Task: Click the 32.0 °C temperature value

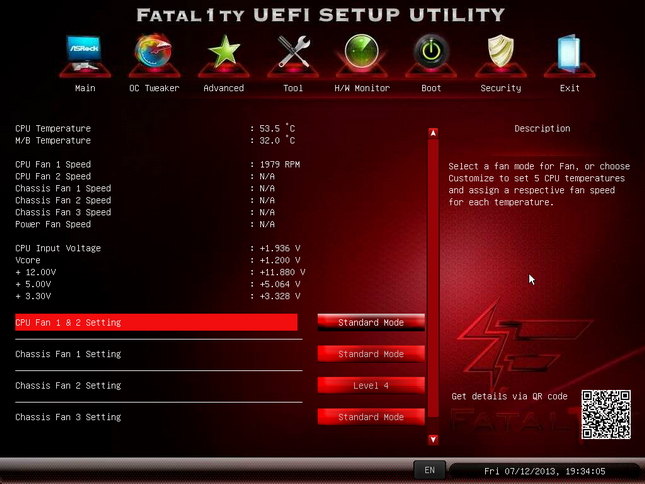Action: 277,140
